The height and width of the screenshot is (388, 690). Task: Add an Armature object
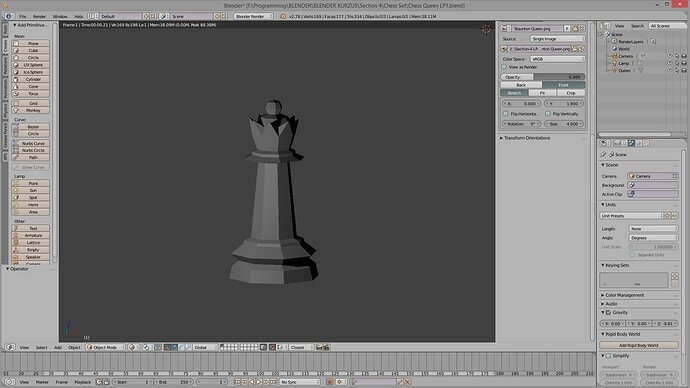point(31,236)
